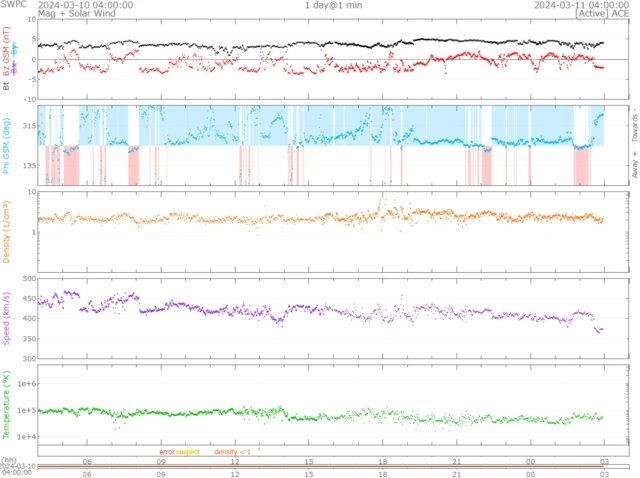
Task: Click the bottom timeline overview bar
Action: tap(320, 465)
